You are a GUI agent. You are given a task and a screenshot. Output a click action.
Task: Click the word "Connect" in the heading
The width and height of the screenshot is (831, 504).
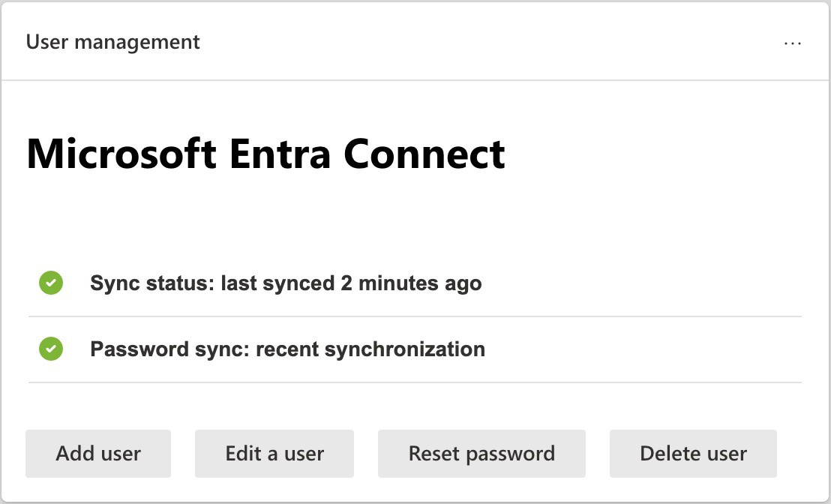(424, 154)
